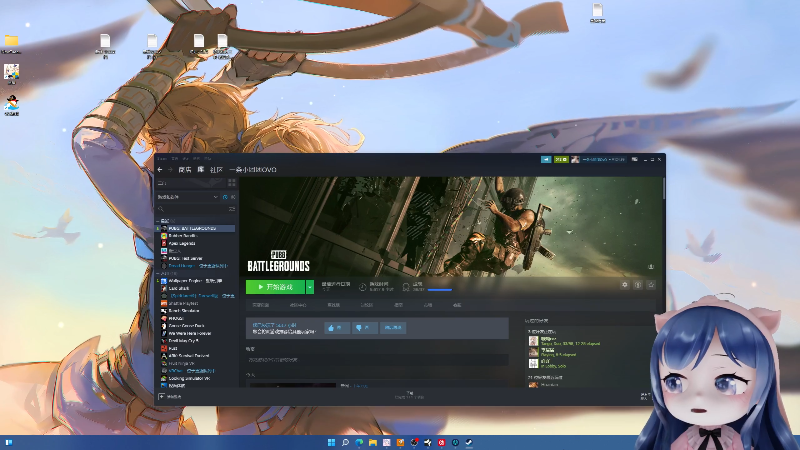Open Windows Start menu on taskbar

pos(331,442)
